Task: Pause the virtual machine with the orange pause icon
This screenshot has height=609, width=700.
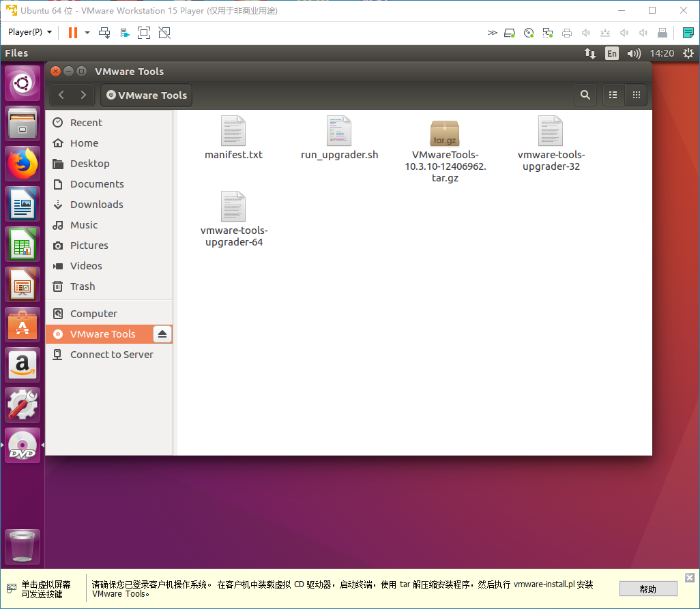Action: [73, 33]
